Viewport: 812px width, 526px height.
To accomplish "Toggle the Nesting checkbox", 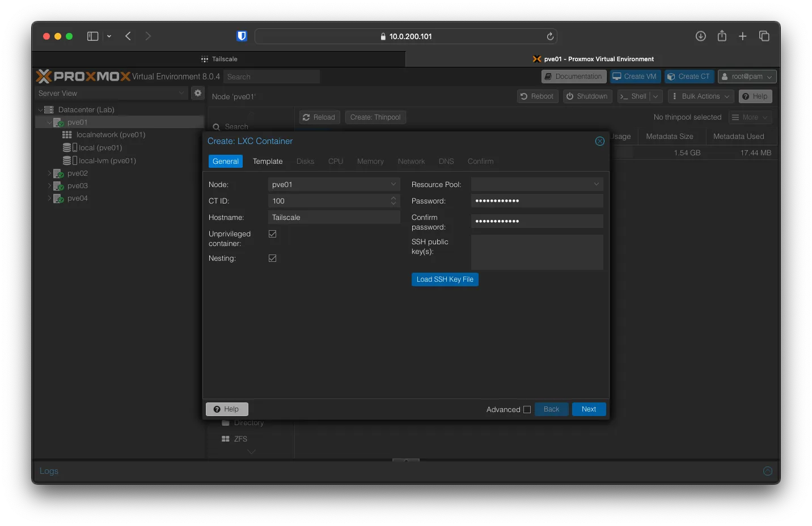I will click(x=272, y=258).
